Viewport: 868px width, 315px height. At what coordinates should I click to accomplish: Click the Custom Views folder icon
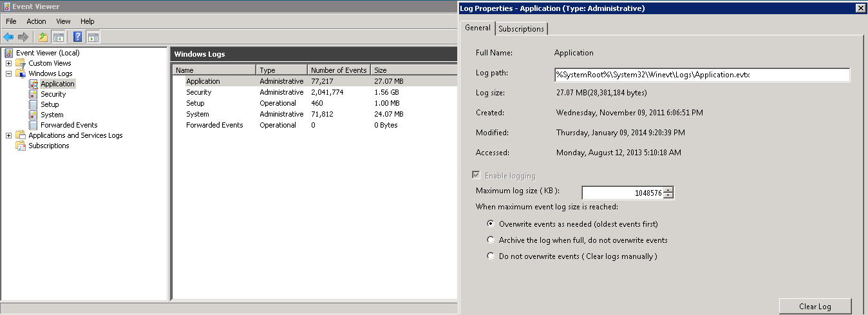tap(21, 63)
